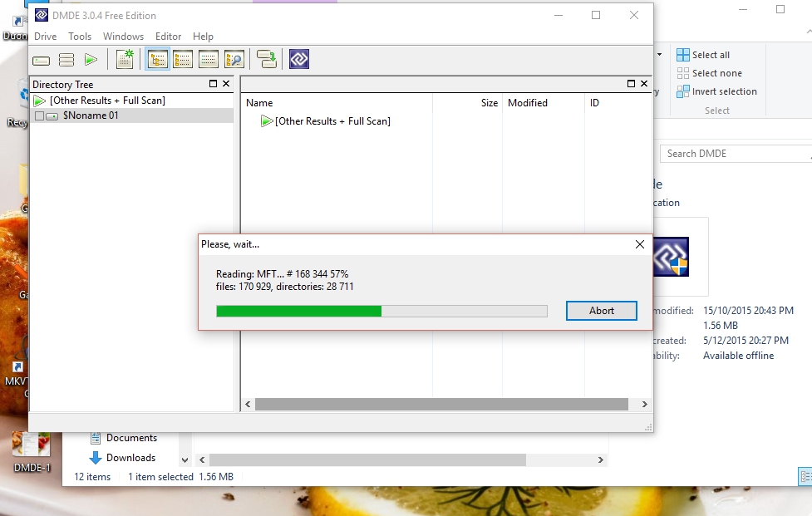Click the plain list view toolbar icon

click(208, 60)
